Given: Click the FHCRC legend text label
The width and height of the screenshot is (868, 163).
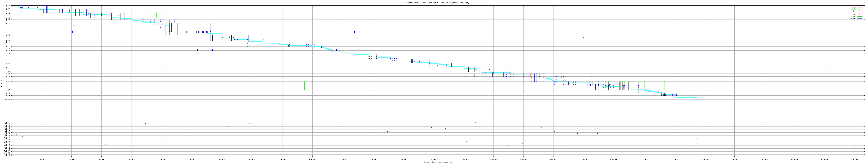Looking at the screenshot, I should tap(852, 19).
